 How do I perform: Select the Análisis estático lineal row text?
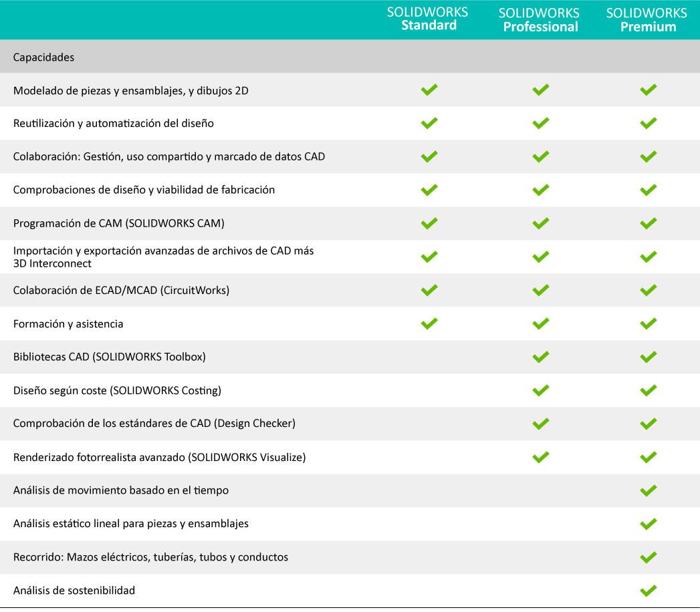pos(131,524)
